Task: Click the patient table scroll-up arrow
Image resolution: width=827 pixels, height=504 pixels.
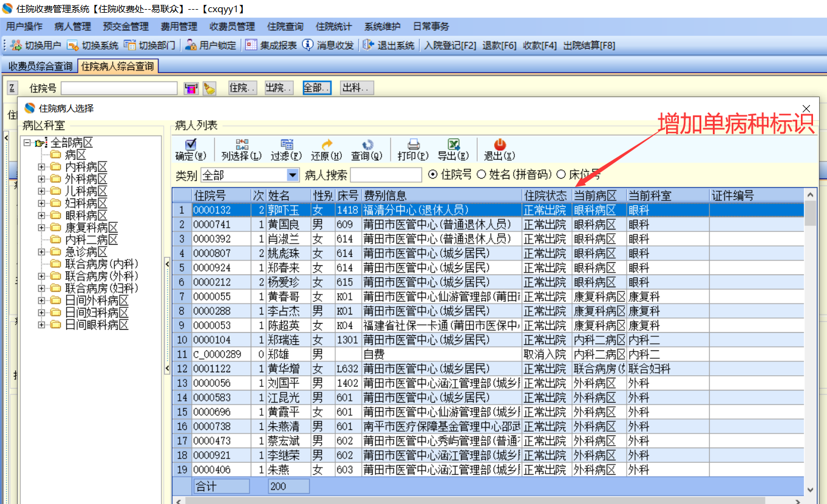Action: point(810,194)
